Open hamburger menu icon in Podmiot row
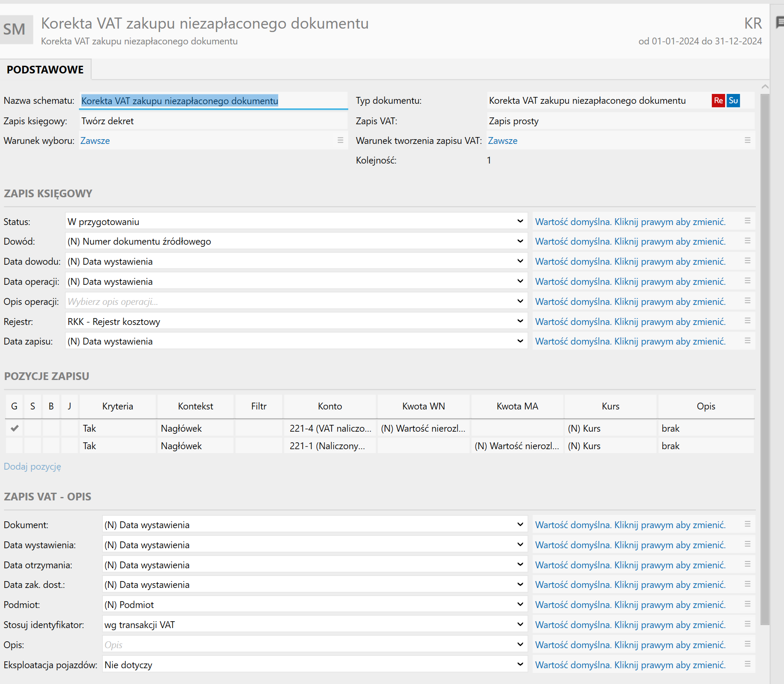The image size is (784, 684). pyautogui.click(x=747, y=604)
